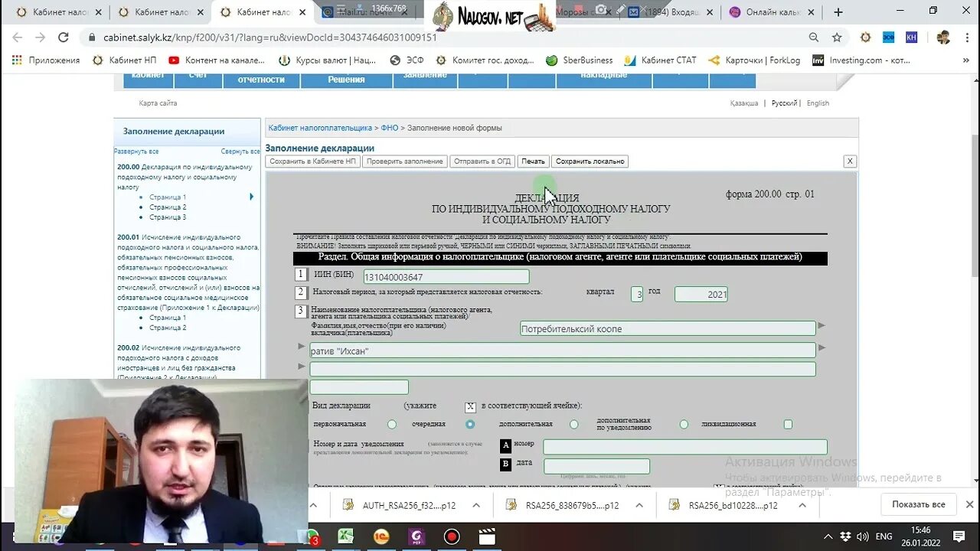The width and height of the screenshot is (980, 551).
Task: Click the arrow left of ратив "Ихсан" field
Action: click(302, 347)
